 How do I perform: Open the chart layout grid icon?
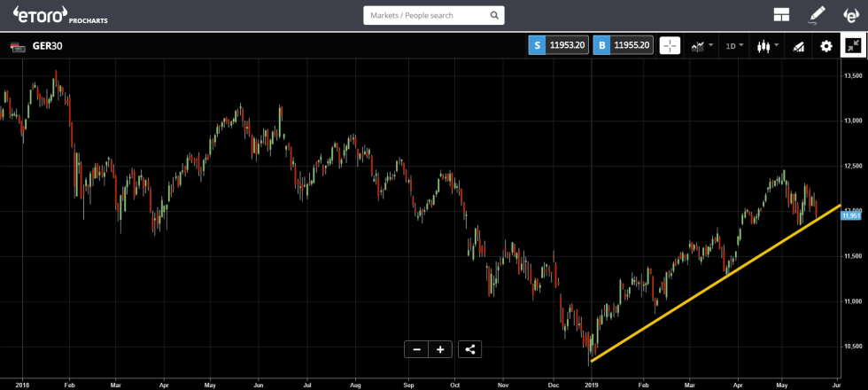[780, 15]
